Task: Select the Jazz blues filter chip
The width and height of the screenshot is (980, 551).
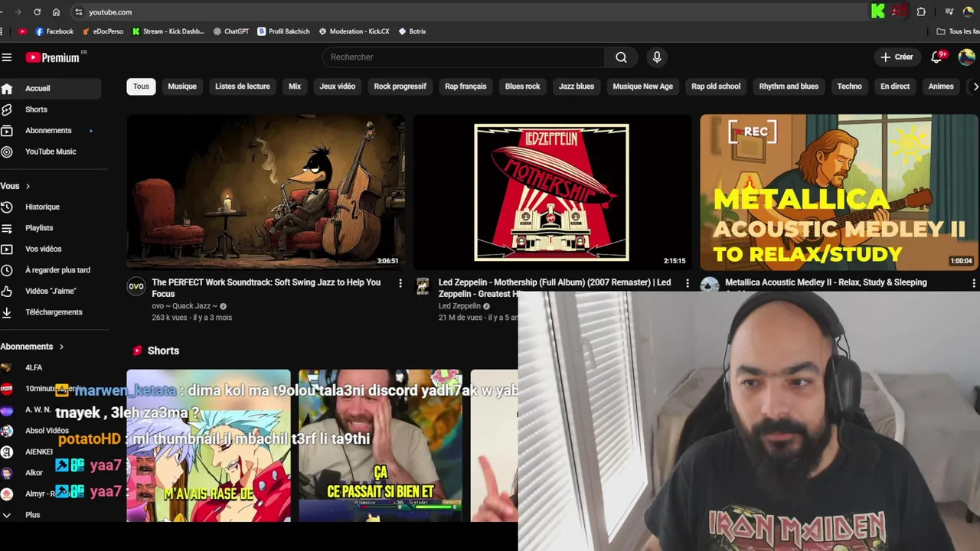Action: click(x=577, y=86)
